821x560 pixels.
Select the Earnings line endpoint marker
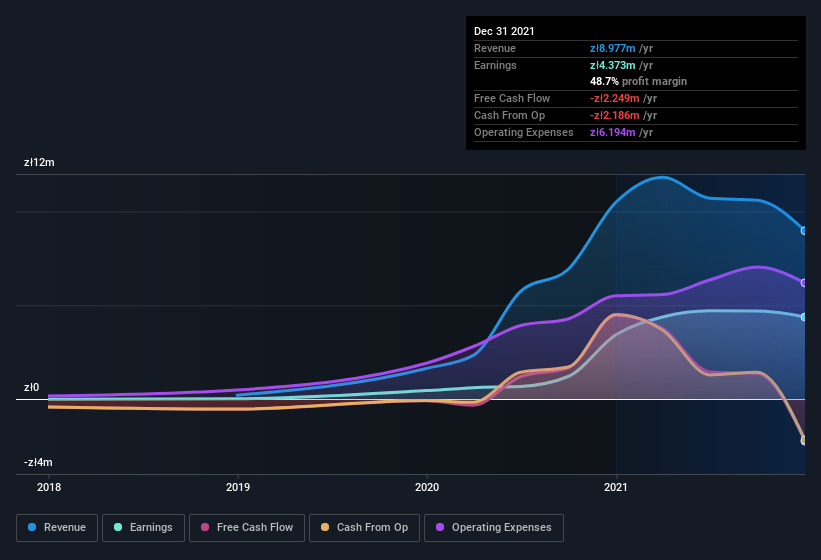tap(804, 317)
